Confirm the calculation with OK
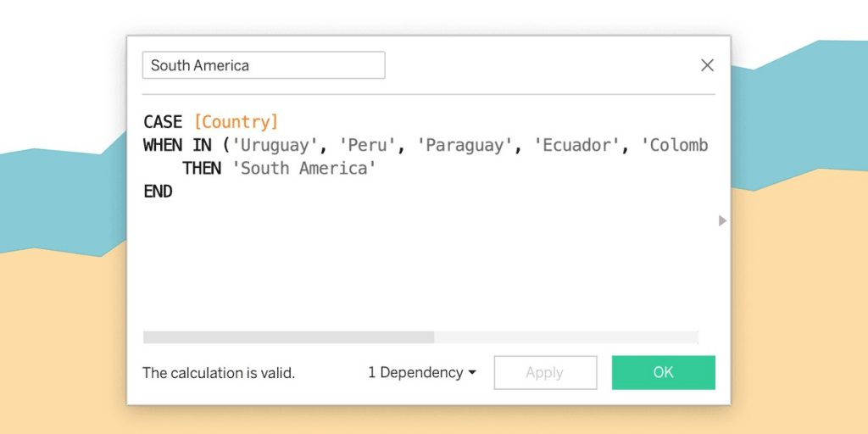Viewport: 868px width, 434px height. [x=663, y=373]
